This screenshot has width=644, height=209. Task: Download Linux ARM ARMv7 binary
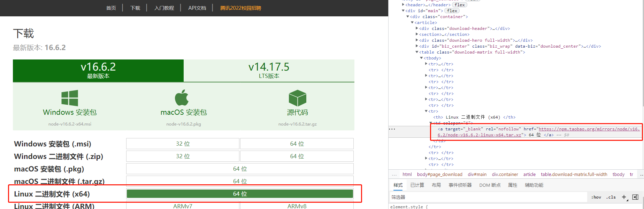point(183,206)
